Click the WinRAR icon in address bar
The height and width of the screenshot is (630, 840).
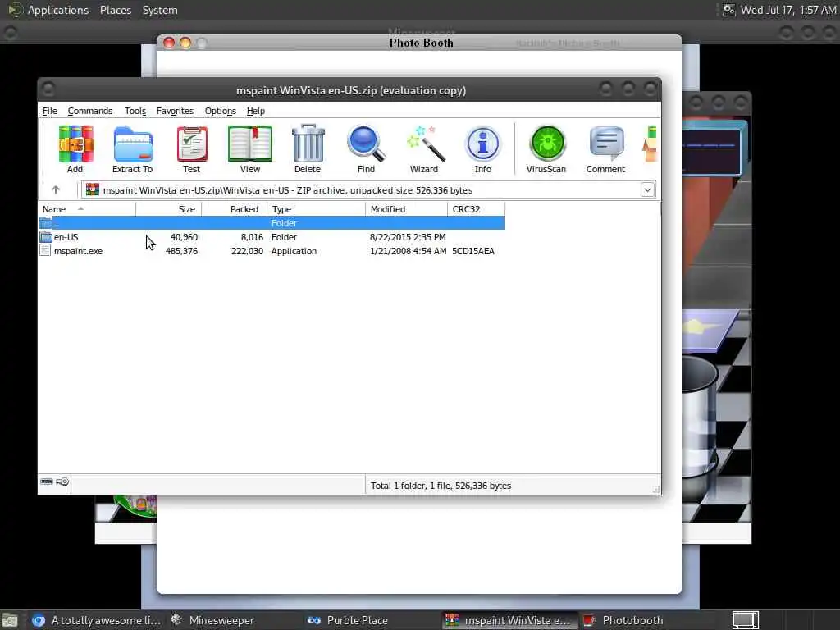93,189
